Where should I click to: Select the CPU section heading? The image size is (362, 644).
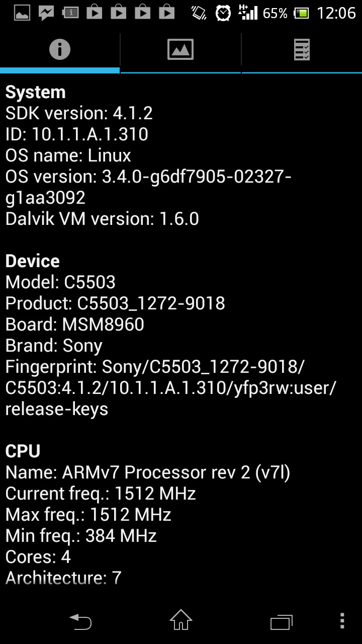(x=23, y=451)
